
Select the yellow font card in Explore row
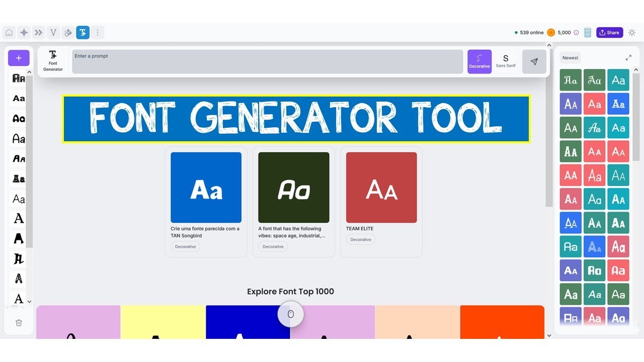(x=163, y=322)
